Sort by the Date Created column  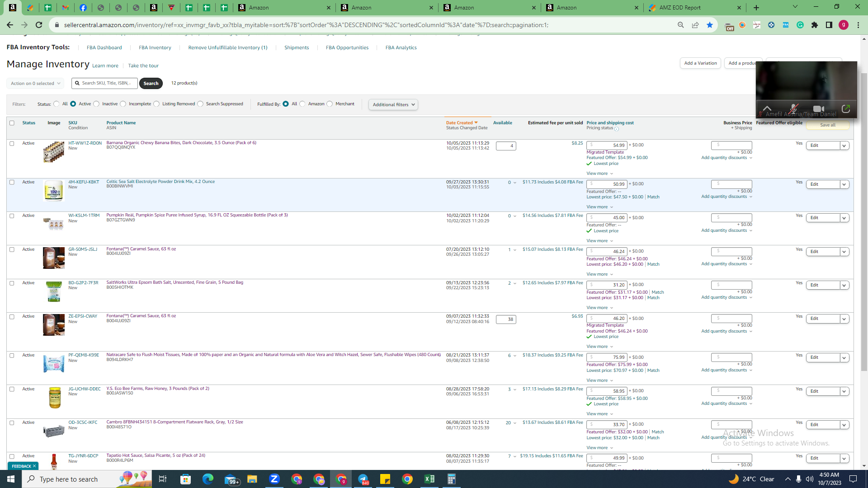[x=462, y=123]
